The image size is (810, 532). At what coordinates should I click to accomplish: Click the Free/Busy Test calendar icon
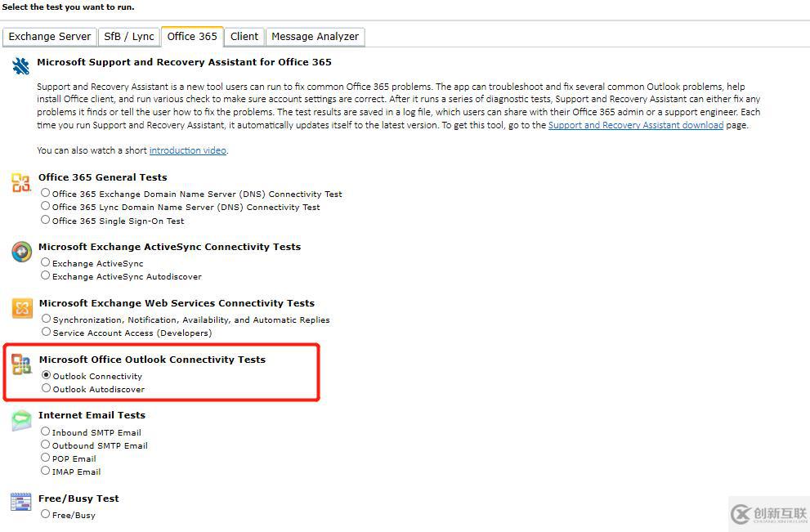click(x=21, y=507)
